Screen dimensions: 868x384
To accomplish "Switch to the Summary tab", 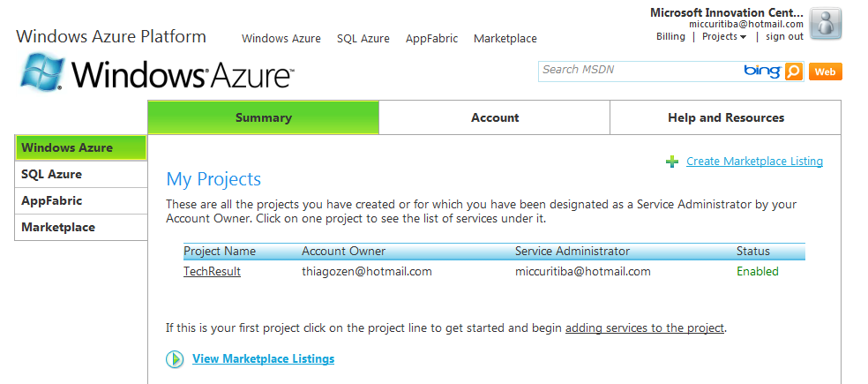I will pos(264,117).
